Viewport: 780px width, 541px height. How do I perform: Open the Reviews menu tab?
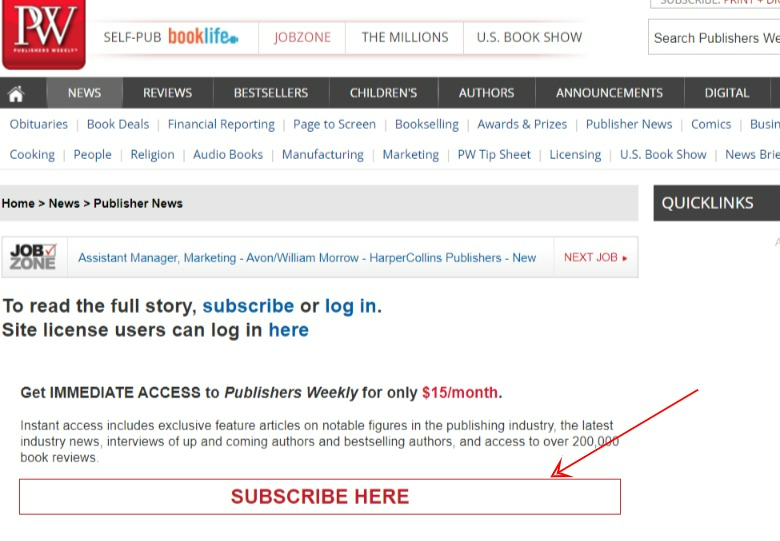coord(168,93)
